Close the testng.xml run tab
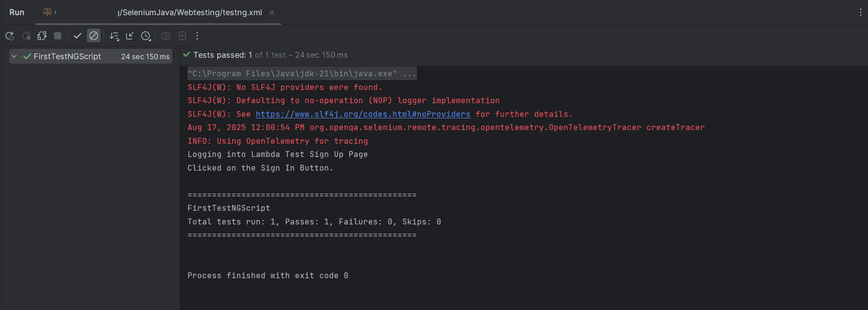 tap(272, 13)
